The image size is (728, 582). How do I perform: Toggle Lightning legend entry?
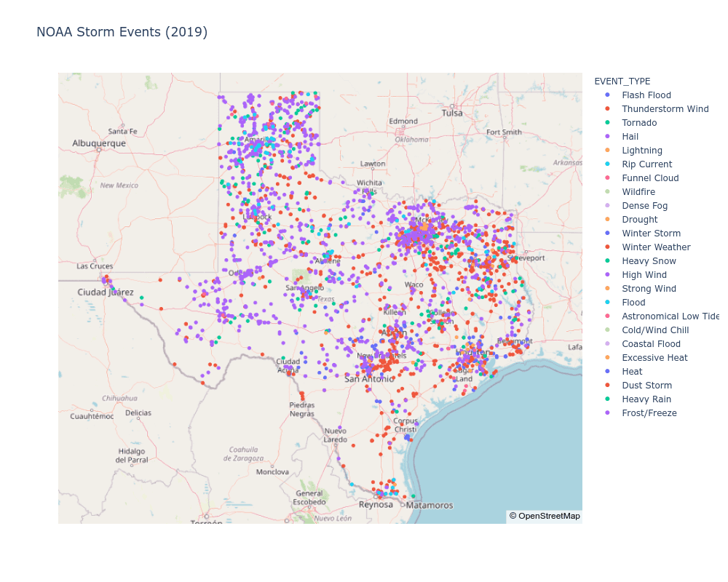click(641, 151)
